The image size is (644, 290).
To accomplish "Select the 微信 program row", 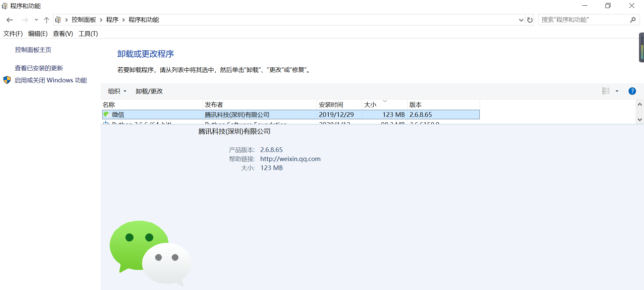I will point(291,115).
